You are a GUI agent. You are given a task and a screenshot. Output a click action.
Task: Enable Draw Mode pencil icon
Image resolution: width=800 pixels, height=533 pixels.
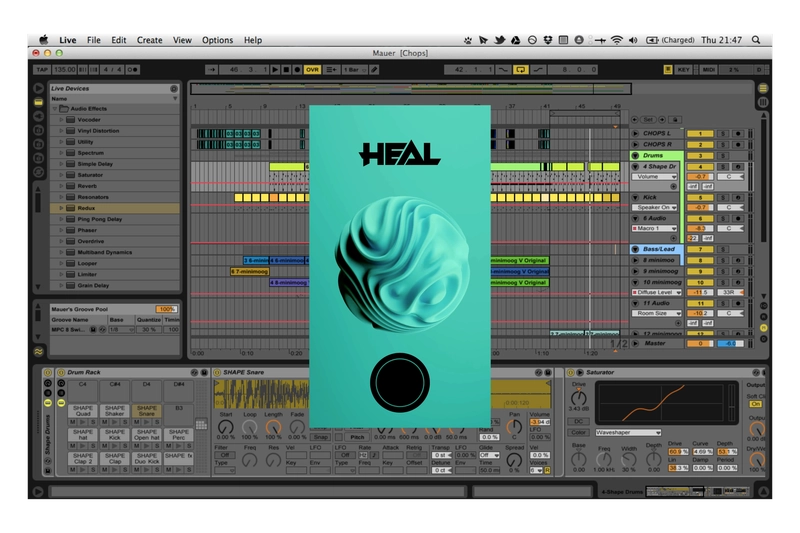(374, 69)
